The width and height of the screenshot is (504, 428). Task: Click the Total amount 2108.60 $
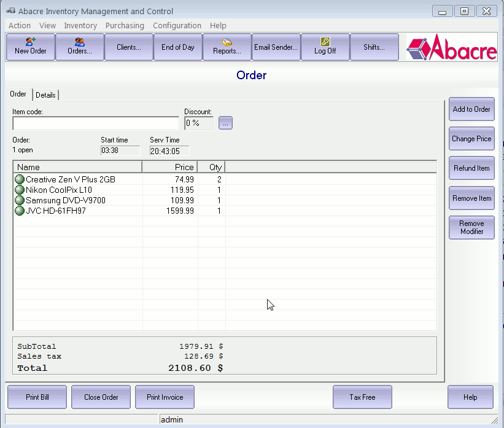click(195, 368)
